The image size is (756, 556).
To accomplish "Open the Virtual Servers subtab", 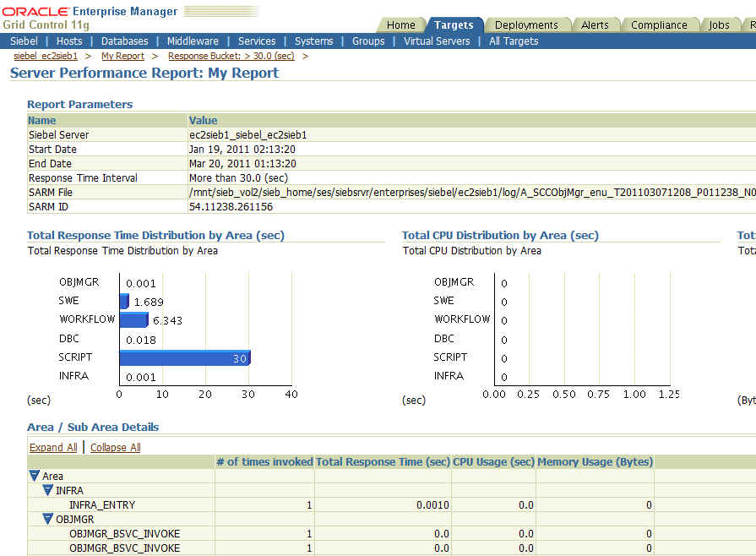I will click(437, 41).
